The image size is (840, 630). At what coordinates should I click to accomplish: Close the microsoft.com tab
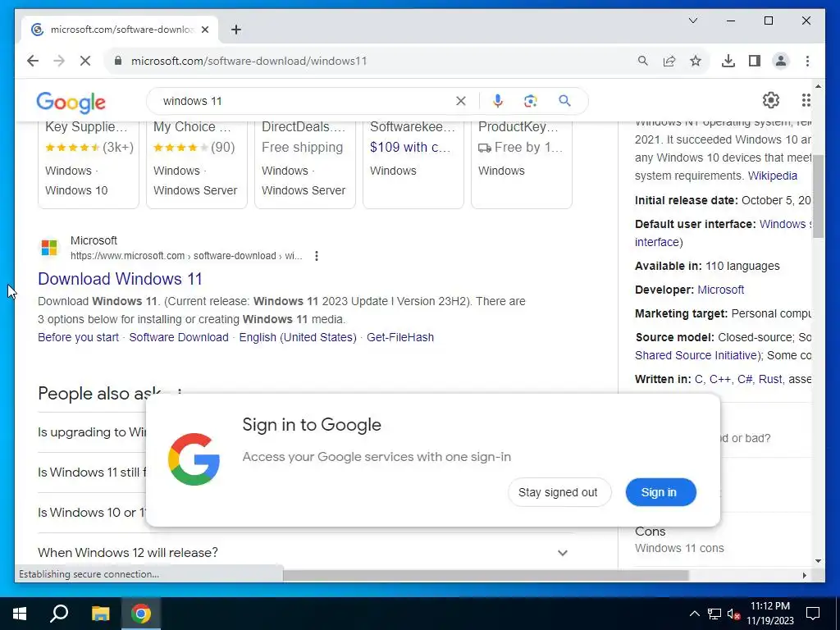point(204,30)
